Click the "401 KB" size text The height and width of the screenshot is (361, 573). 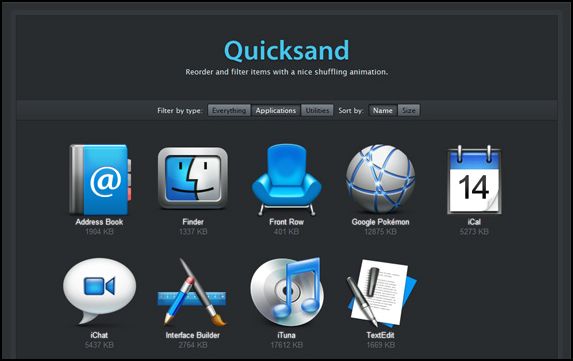(x=286, y=232)
